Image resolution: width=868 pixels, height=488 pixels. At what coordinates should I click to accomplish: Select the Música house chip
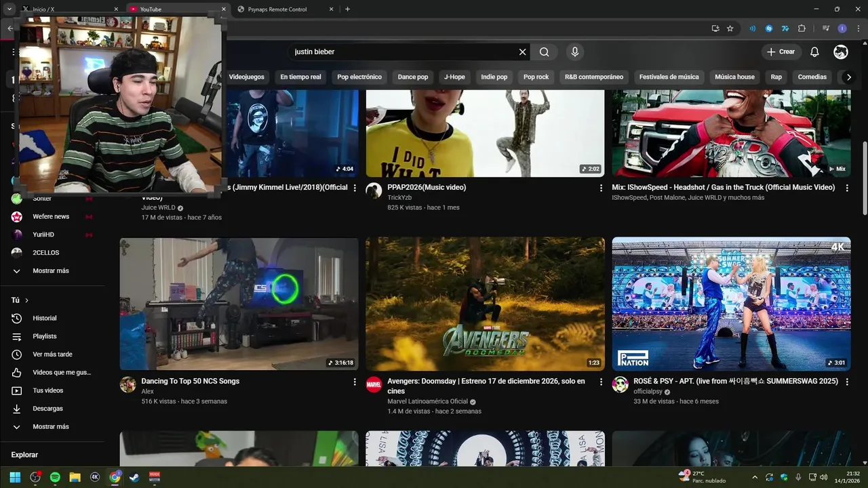click(x=734, y=77)
